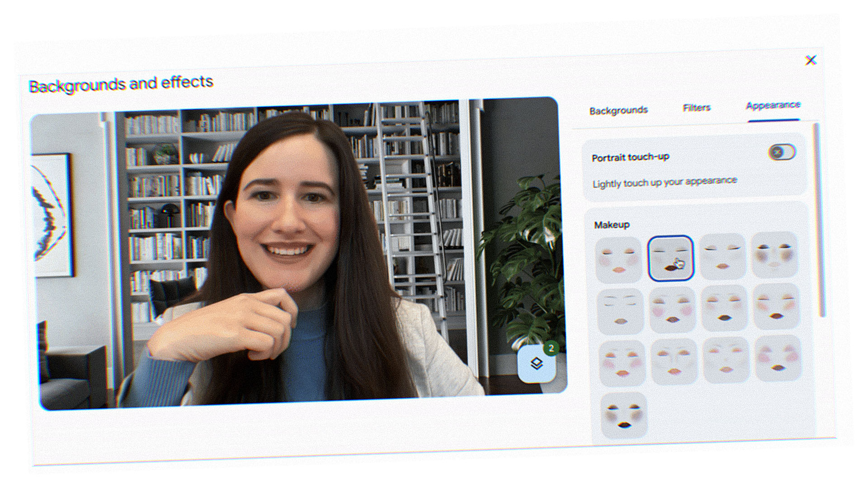868x488 pixels.
Task: Select the Appearance tab
Action: click(x=773, y=106)
